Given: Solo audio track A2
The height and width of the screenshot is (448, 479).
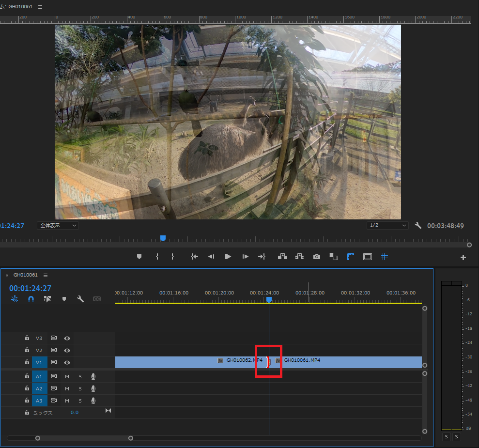Looking at the screenshot, I should click(x=80, y=389).
